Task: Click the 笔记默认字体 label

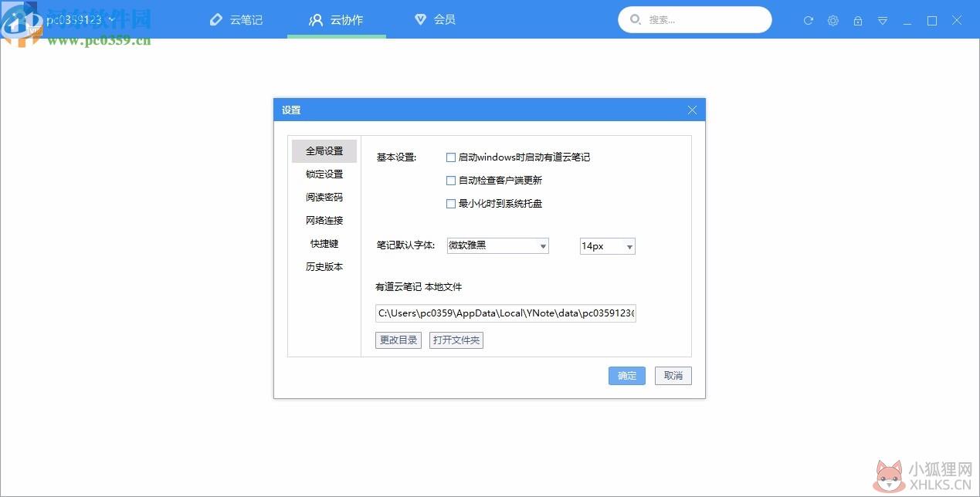Action: 406,246
